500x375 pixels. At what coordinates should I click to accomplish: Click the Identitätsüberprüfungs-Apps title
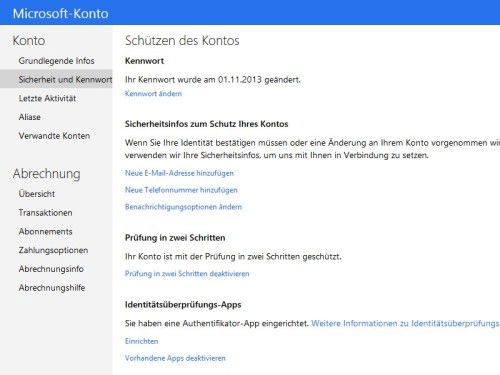183,305
